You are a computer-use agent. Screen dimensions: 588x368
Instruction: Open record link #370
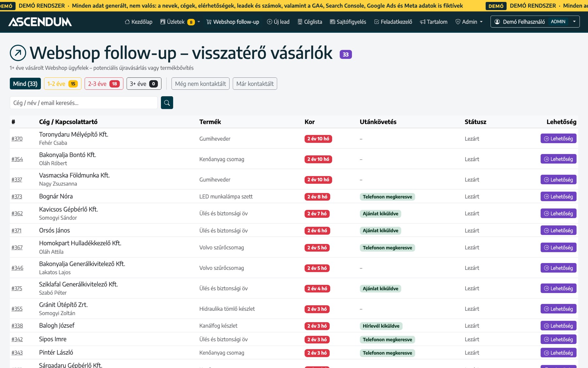pos(17,139)
